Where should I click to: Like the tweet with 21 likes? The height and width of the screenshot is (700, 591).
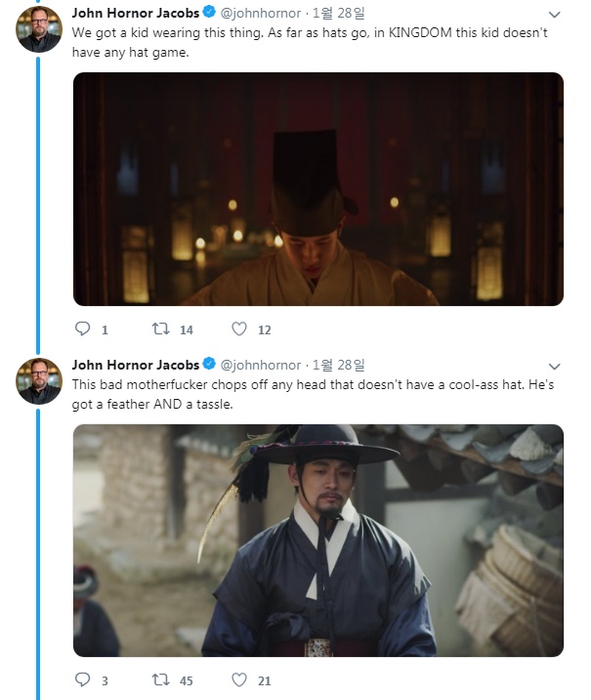239,679
